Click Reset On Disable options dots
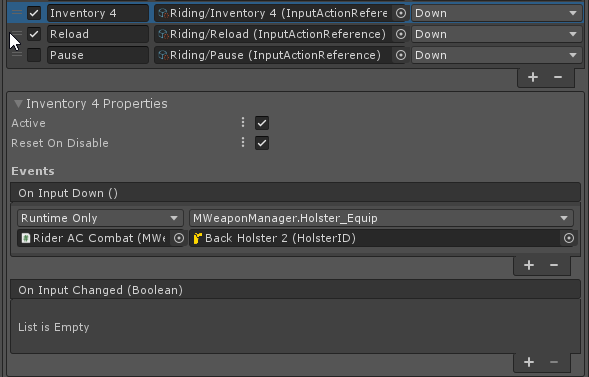Screen dimensions: 589x377 243,143
